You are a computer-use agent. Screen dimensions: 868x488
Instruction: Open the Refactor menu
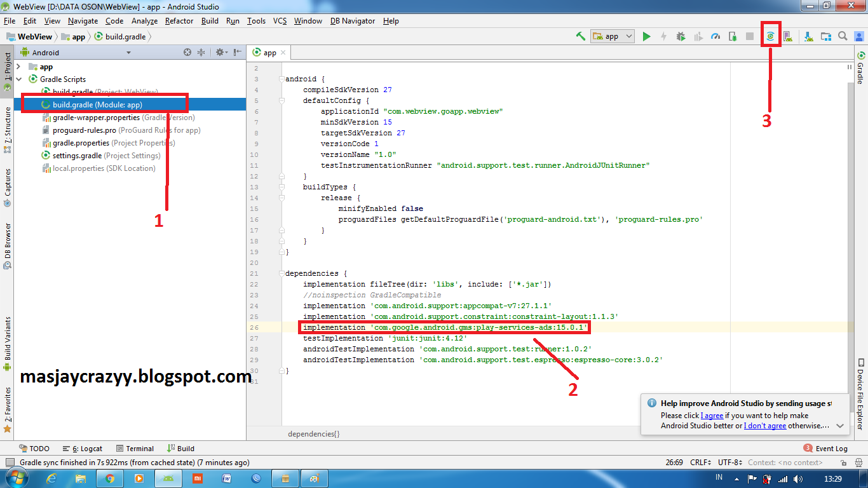[x=179, y=21]
